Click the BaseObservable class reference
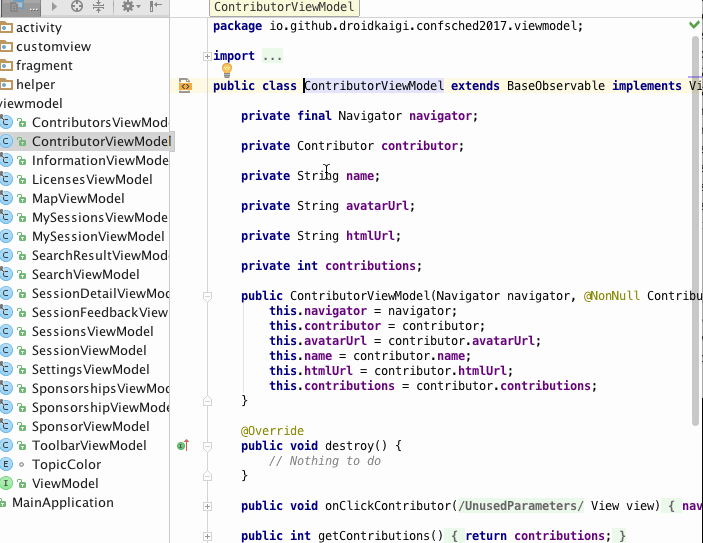The height and width of the screenshot is (543, 703). 555,86
